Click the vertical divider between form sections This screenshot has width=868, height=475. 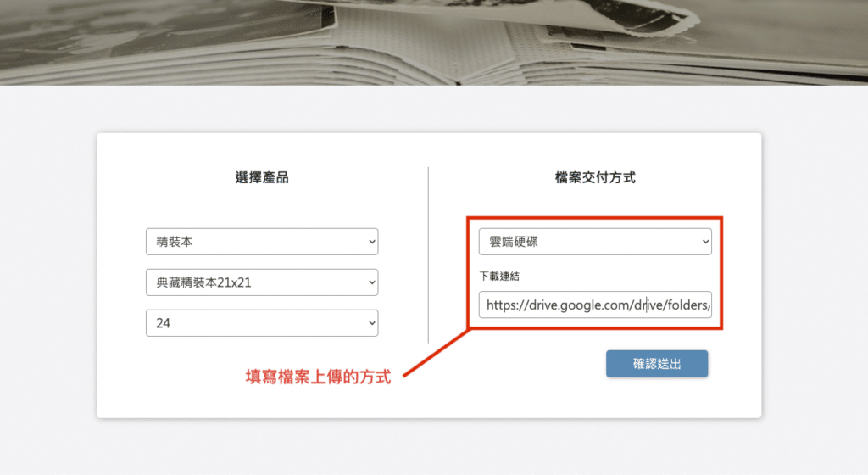(428, 254)
